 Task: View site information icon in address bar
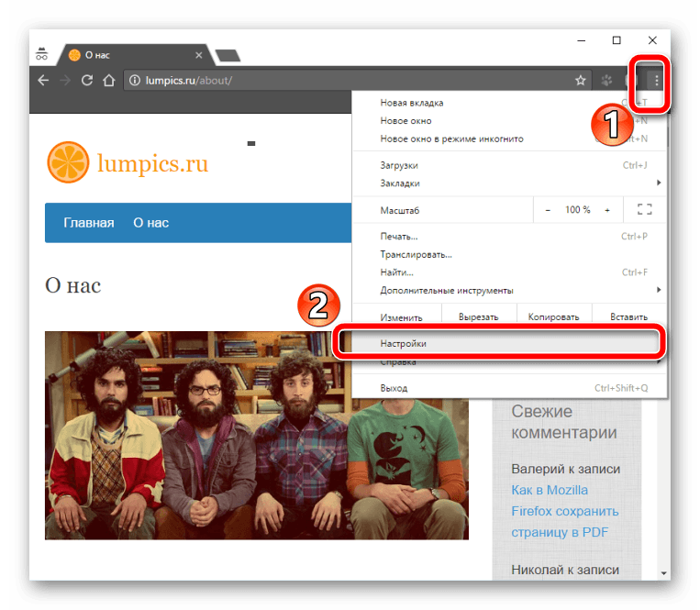(x=135, y=81)
